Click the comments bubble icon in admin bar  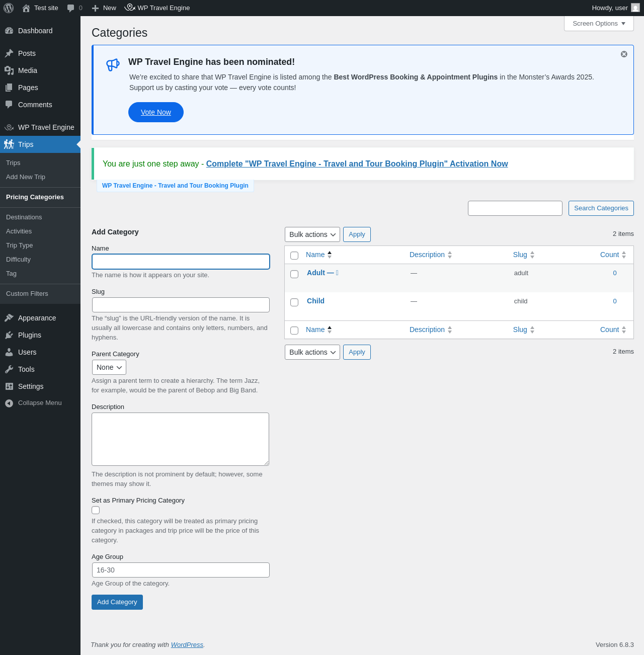point(70,8)
